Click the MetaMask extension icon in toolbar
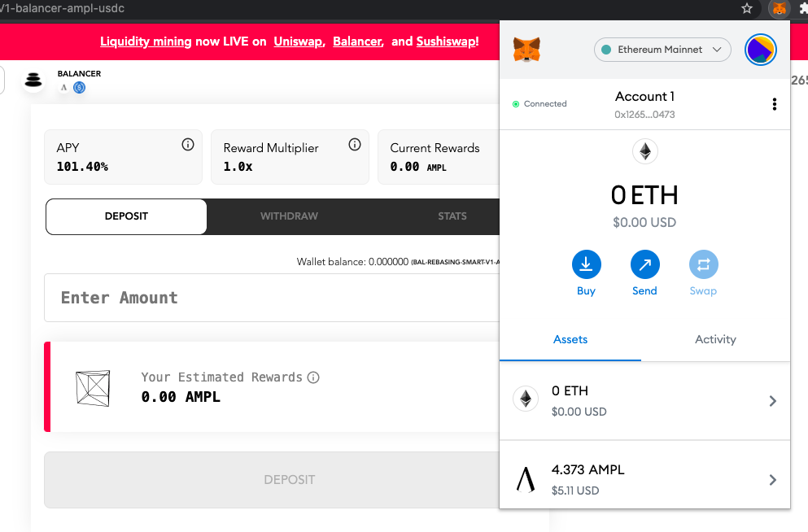The image size is (808, 532). [x=780, y=8]
